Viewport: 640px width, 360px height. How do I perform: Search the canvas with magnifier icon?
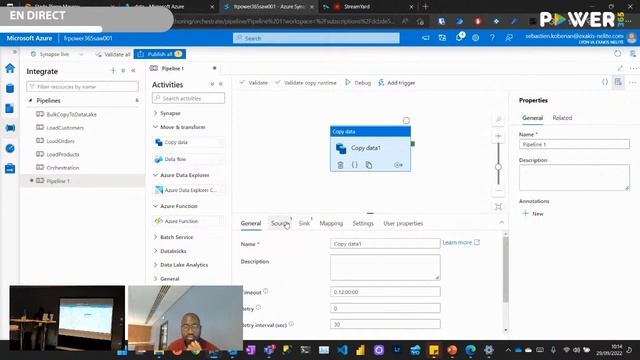[x=498, y=120]
